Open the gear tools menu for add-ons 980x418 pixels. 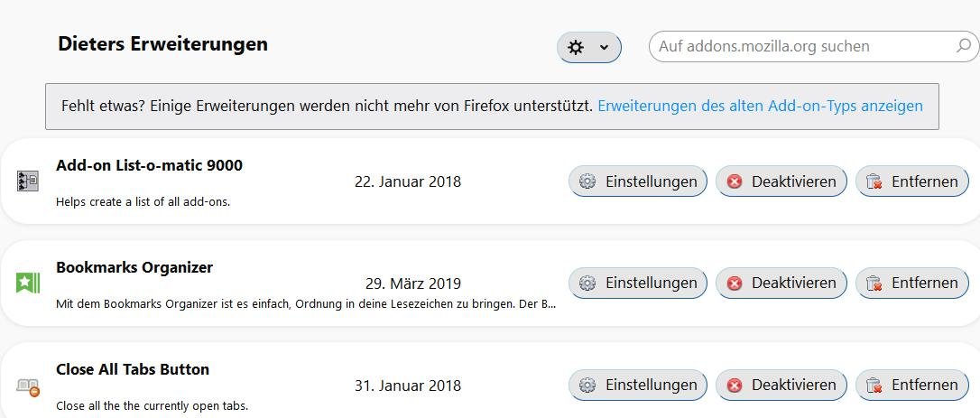click(x=588, y=47)
